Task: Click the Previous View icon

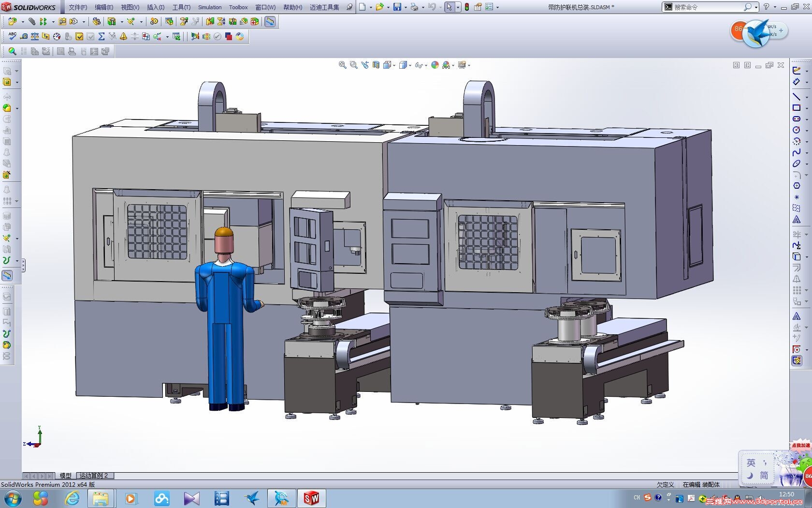Action: 365,65
